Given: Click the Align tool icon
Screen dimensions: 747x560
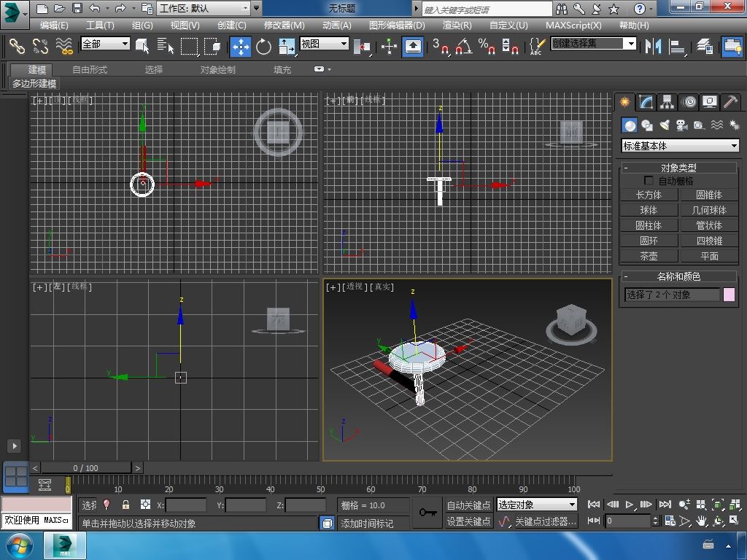Looking at the screenshot, I should click(676, 46).
